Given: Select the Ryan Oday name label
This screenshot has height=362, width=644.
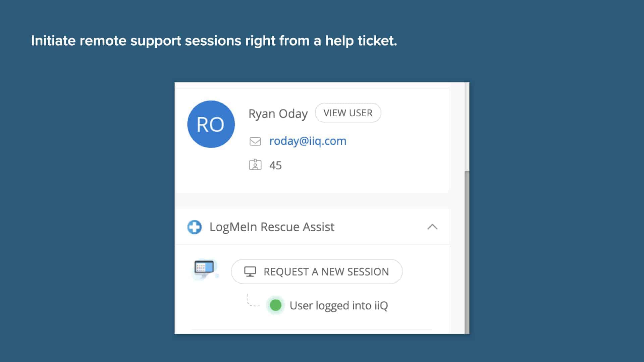Looking at the screenshot, I should click(278, 114).
